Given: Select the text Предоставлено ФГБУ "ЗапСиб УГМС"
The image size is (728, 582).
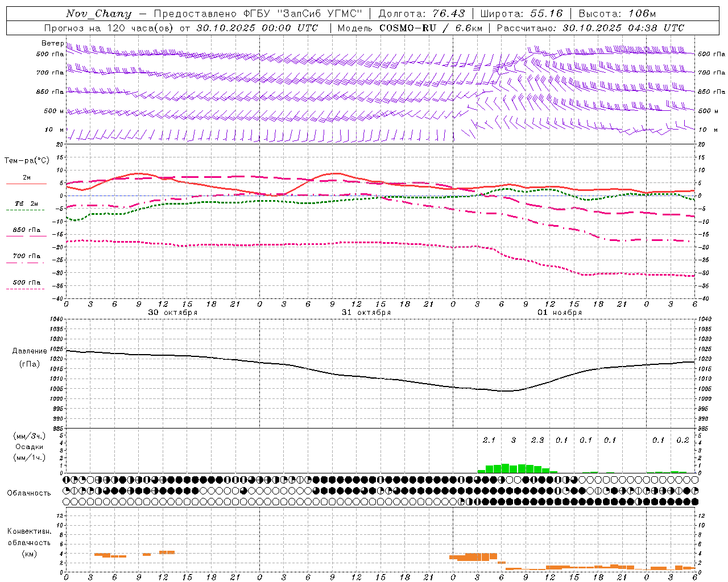Looking at the screenshot, I should point(258,14).
